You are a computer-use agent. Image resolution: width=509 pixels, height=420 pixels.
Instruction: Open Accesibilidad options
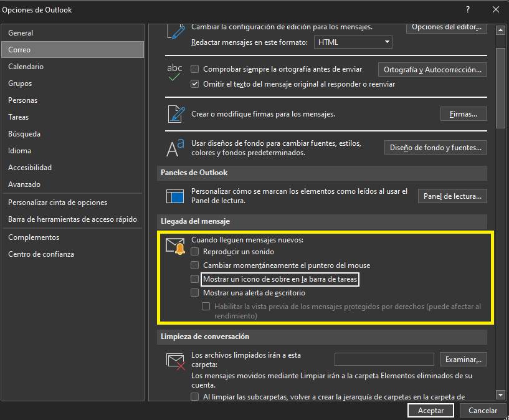tap(72, 168)
